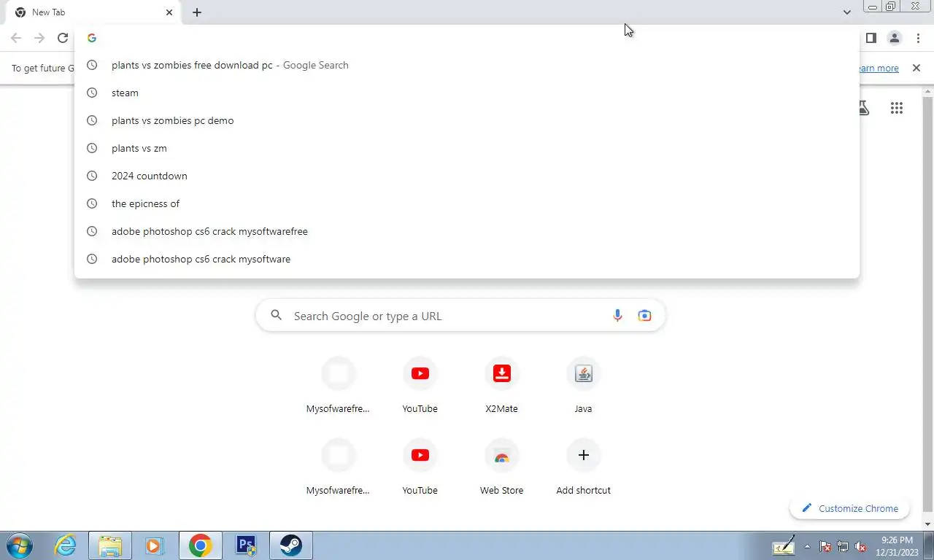The image size is (934, 560).
Task: Choose suggestion plants vs zombies free download pc
Action: 467,65
